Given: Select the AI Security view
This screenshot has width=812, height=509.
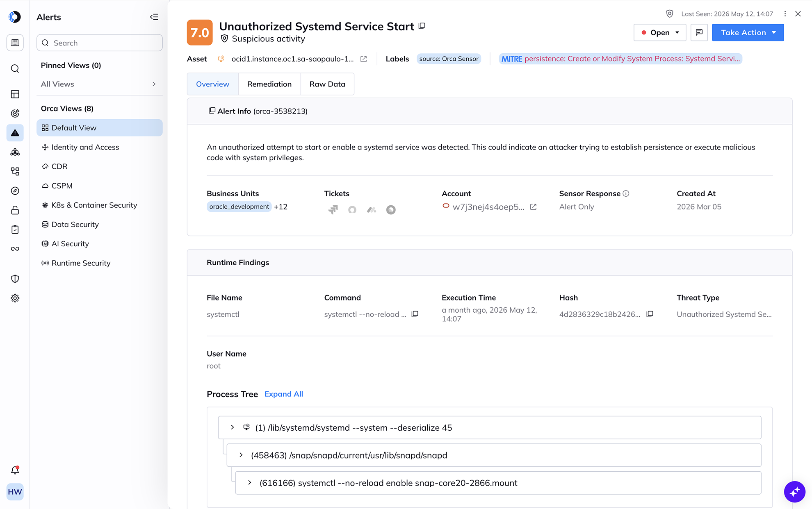Looking at the screenshot, I should pos(100,243).
